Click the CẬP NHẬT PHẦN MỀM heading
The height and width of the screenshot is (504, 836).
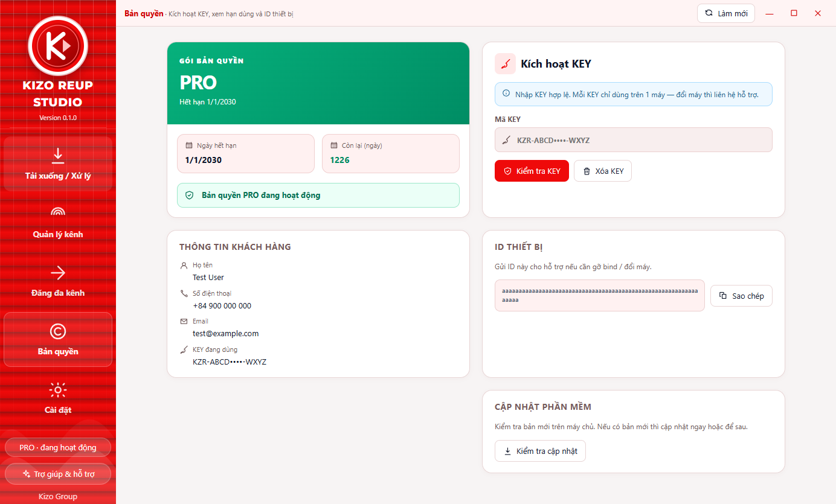point(543,407)
